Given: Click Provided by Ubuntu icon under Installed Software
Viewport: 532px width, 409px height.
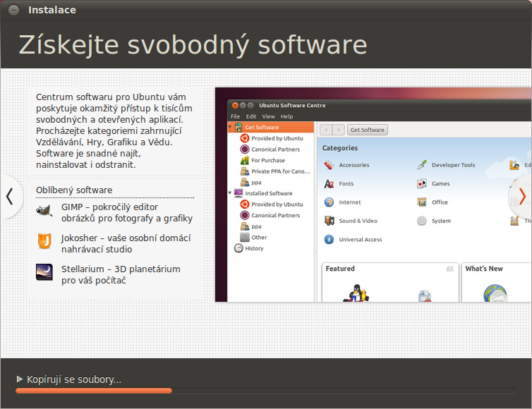Looking at the screenshot, I should coord(245,204).
